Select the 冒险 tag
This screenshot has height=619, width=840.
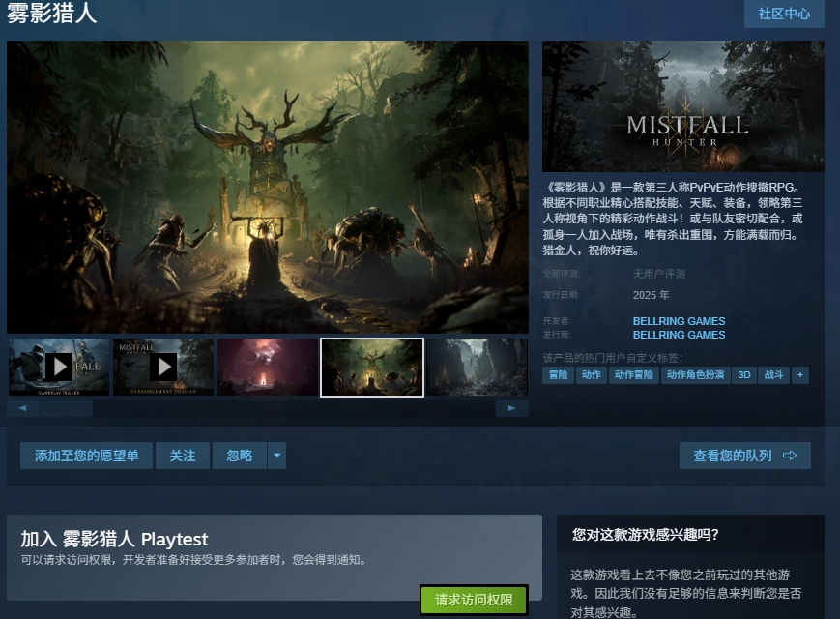pos(559,375)
